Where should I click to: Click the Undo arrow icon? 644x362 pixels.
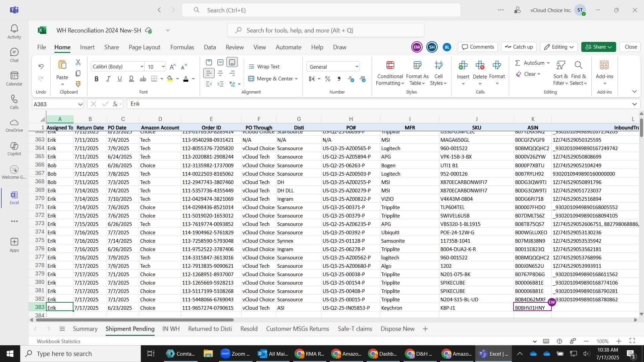pos(41,66)
